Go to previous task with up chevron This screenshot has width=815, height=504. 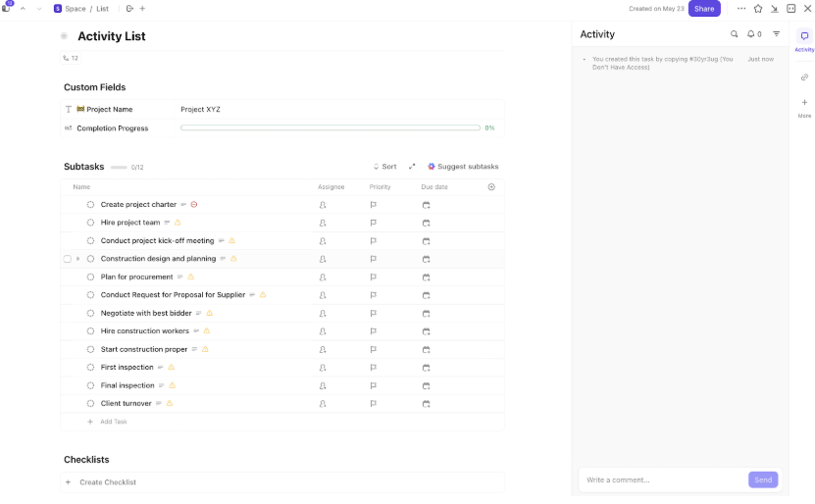click(23, 8)
